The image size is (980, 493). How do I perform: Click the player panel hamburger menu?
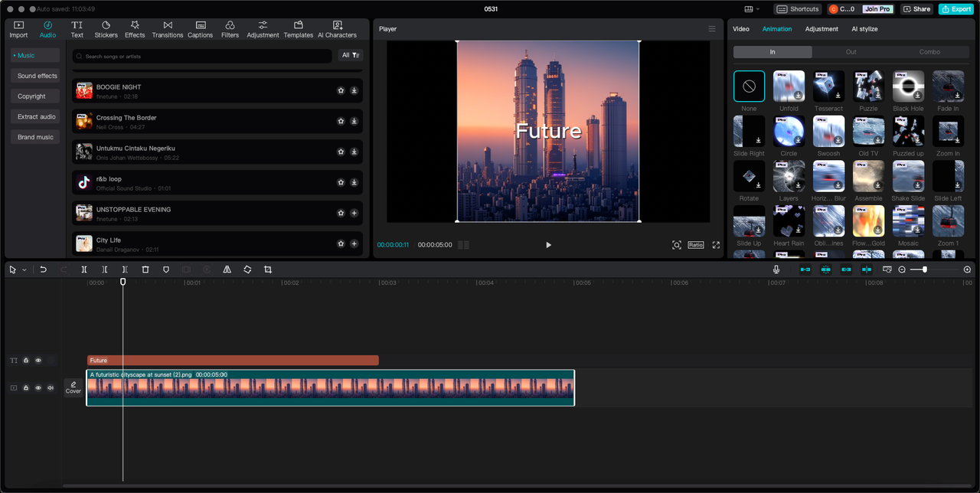(x=712, y=29)
